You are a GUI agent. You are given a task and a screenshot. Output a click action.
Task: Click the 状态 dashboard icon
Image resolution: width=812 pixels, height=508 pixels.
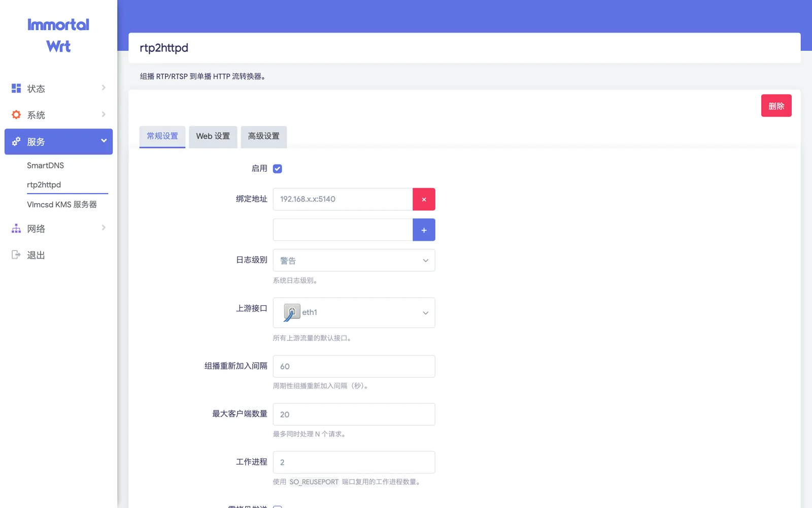[16, 88]
